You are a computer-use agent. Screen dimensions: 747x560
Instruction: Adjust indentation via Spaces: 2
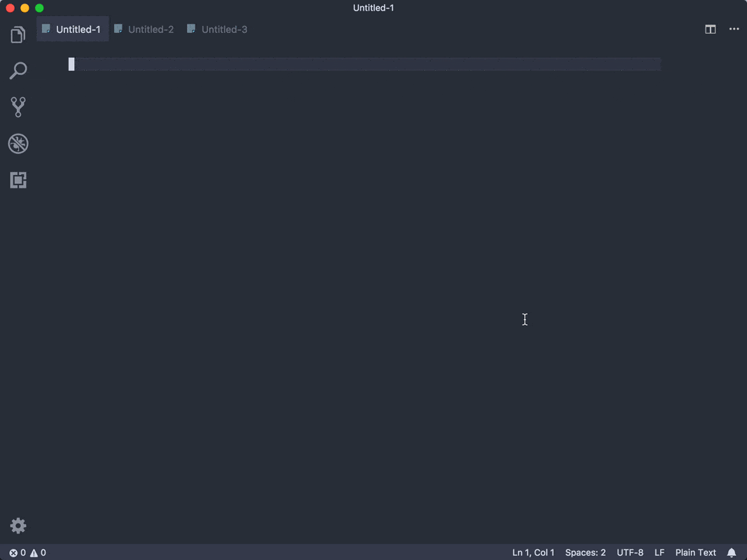coord(585,552)
